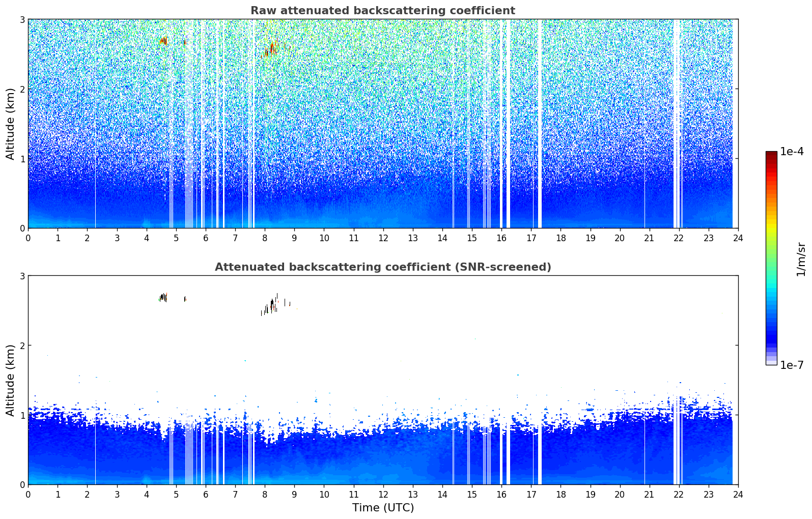
Task: Click the "18" time tick under the SNR-screened plot
Action: pyautogui.click(x=561, y=494)
